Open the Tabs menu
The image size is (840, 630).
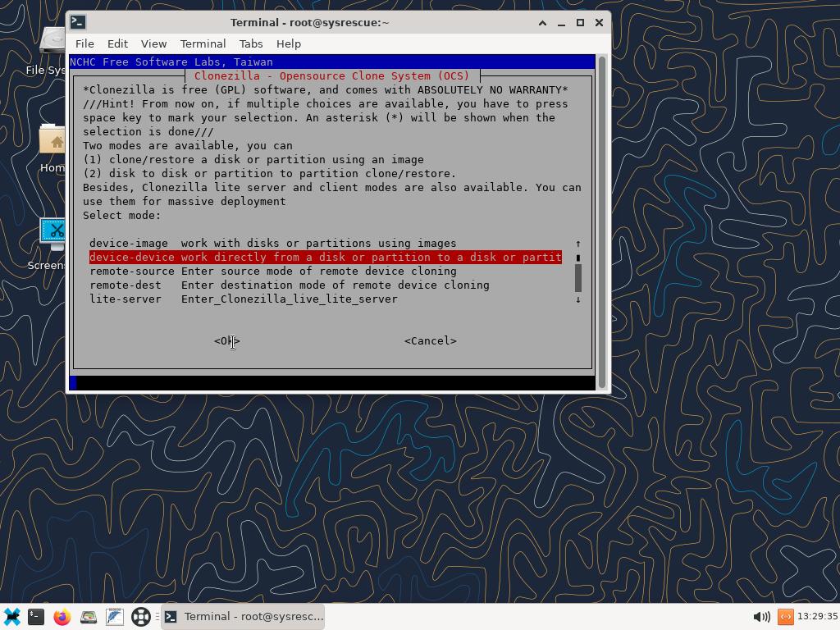coord(250,43)
